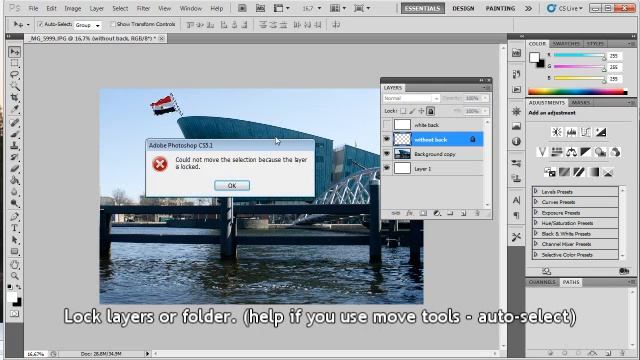
Task: Click OK in the error dialog
Action: [232, 185]
